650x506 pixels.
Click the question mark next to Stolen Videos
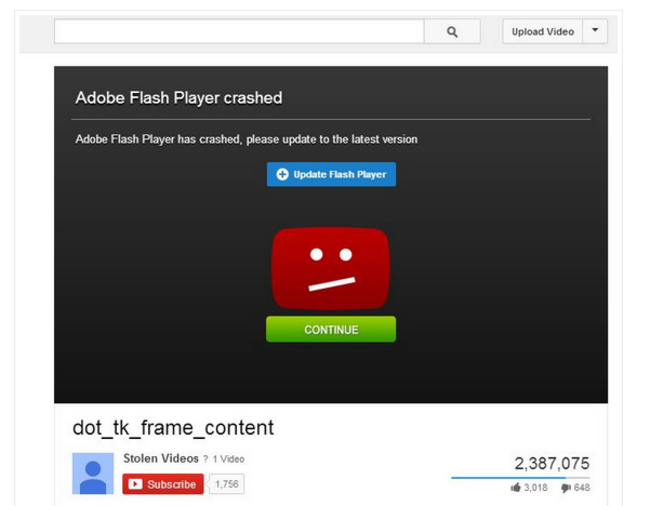click(x=205, y=459)
